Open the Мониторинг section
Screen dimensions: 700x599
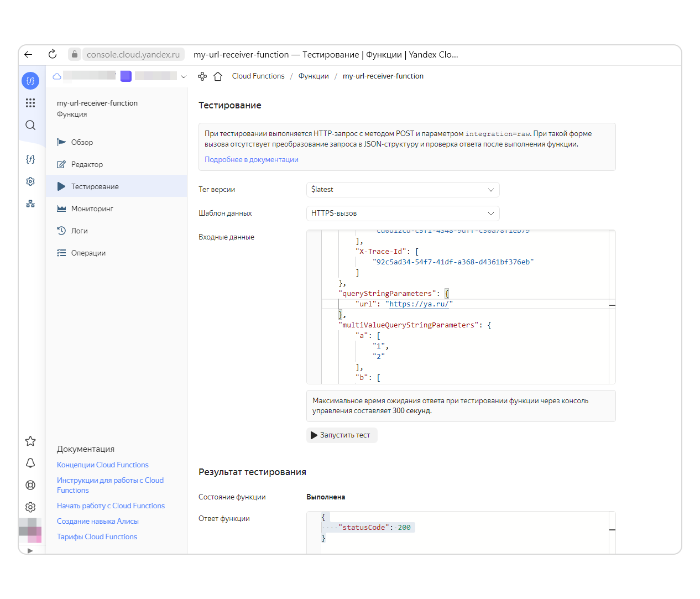tap(116, 209)
